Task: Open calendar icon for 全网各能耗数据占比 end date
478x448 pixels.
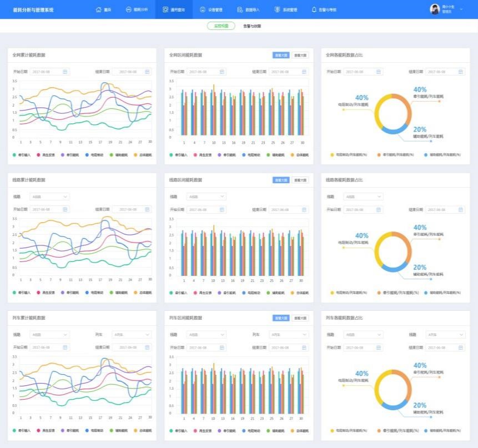Action: (460, 72)
